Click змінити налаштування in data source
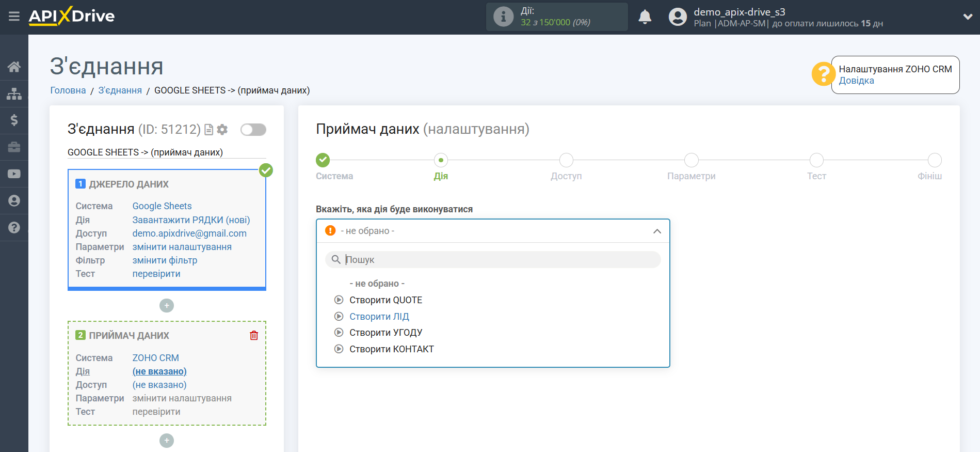980x452 pixels. click(182, 247)
